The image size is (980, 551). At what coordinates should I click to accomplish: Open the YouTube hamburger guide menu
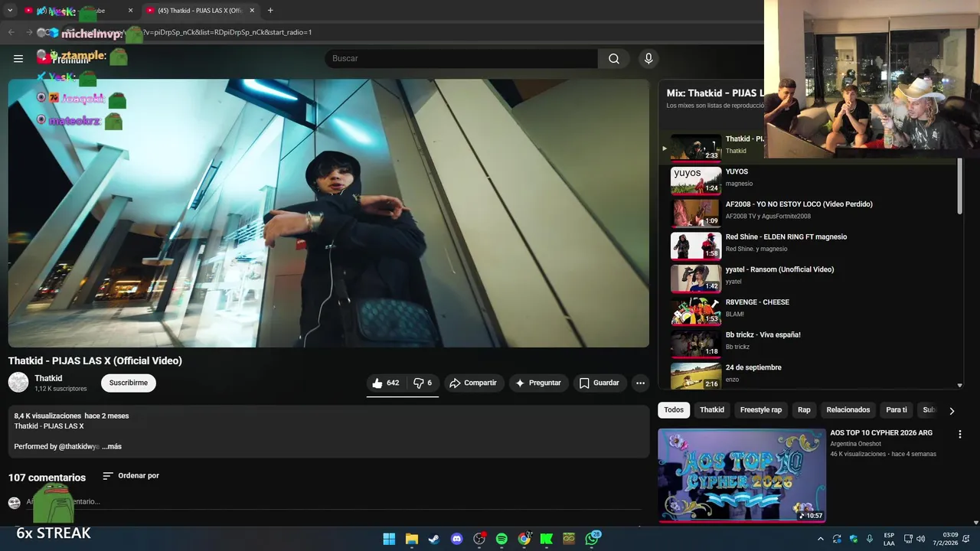tap(18, 59)
